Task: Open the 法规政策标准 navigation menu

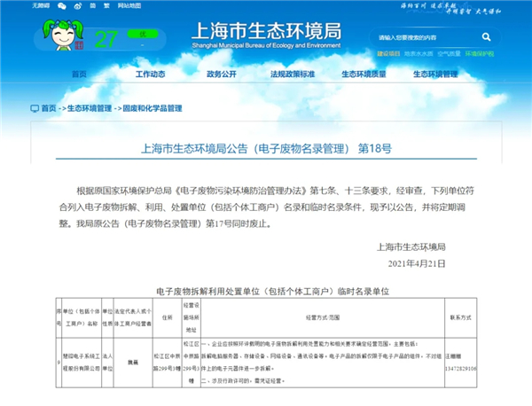Action: tap(293, 74)
